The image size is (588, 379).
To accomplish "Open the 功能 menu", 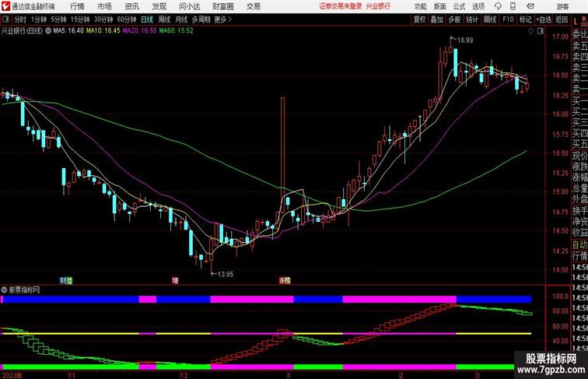I will (421, 6).
